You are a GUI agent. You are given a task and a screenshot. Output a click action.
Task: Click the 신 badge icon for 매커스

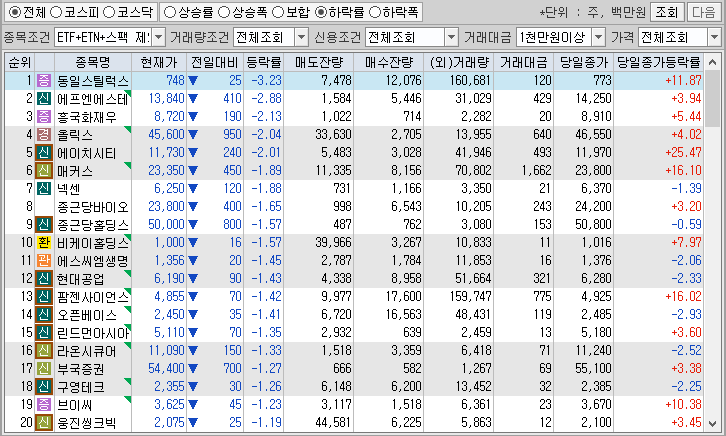[x=44, y=171]
